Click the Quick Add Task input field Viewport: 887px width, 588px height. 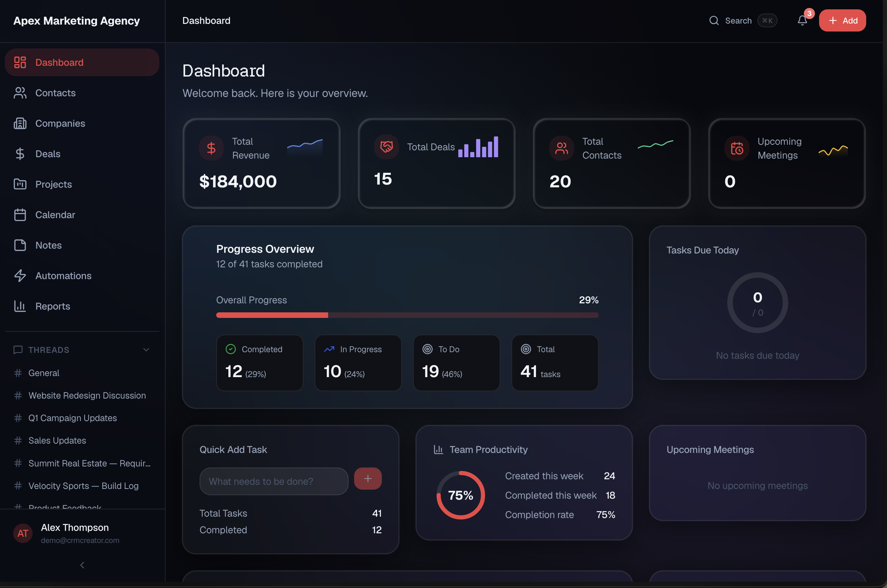point(274,481)
